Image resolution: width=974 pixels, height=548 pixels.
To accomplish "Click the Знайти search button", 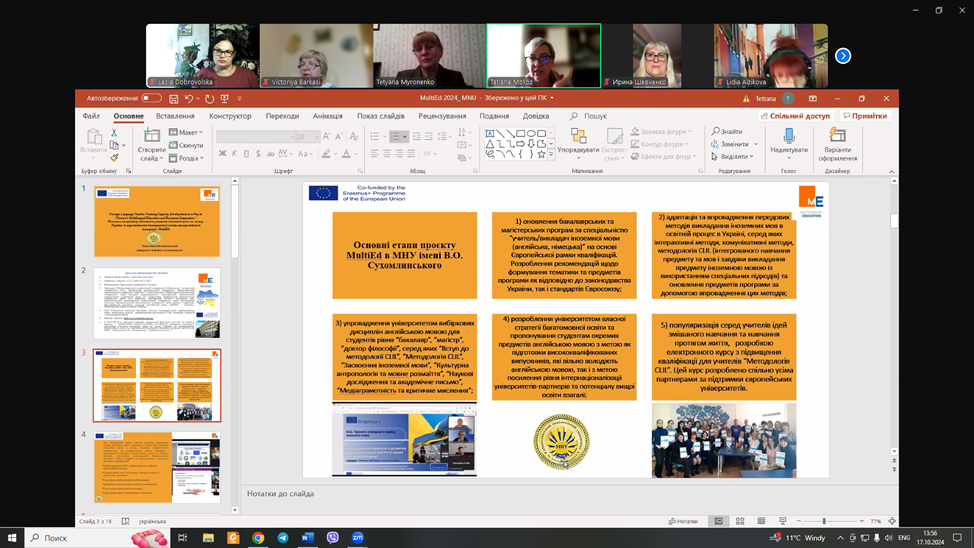I will (728, 132).
